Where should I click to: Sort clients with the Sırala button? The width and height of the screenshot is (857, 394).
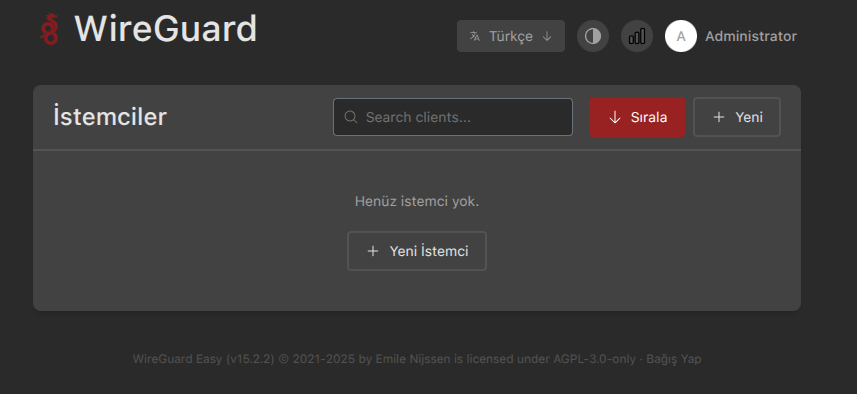coord(637,117)
